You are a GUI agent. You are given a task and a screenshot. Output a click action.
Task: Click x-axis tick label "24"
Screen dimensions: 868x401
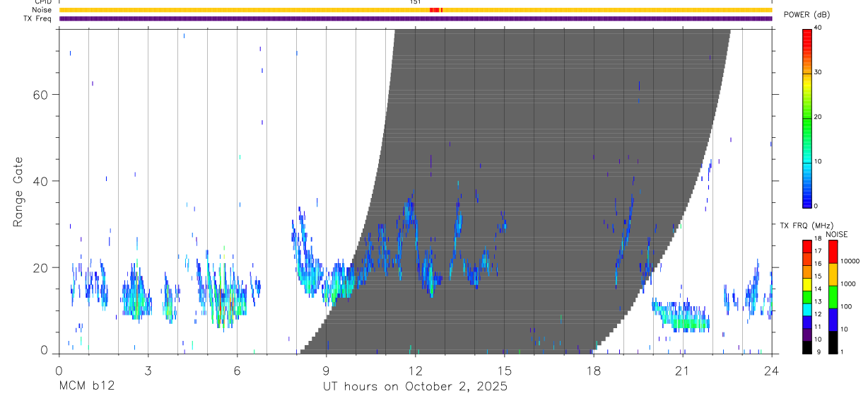click(771, 371)
